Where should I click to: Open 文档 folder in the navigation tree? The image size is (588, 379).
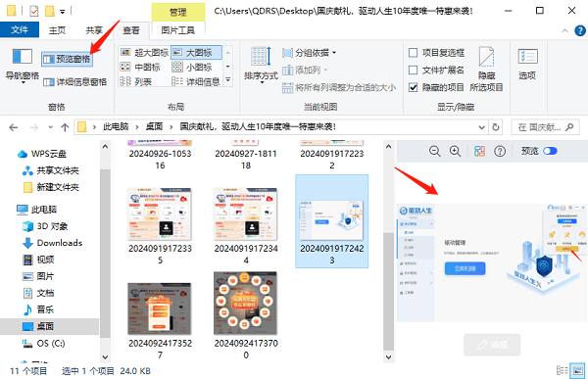coord(38,293)
